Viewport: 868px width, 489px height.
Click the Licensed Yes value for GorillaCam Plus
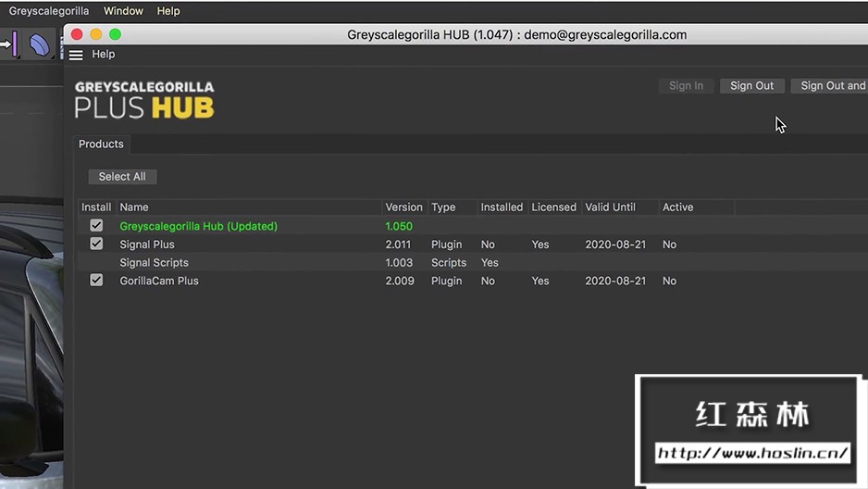(x=540, y=281)
